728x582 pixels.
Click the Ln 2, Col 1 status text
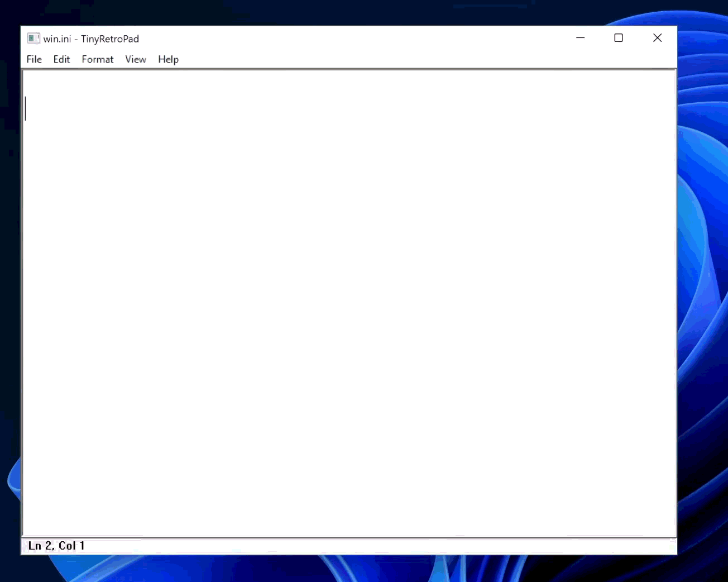56,546
